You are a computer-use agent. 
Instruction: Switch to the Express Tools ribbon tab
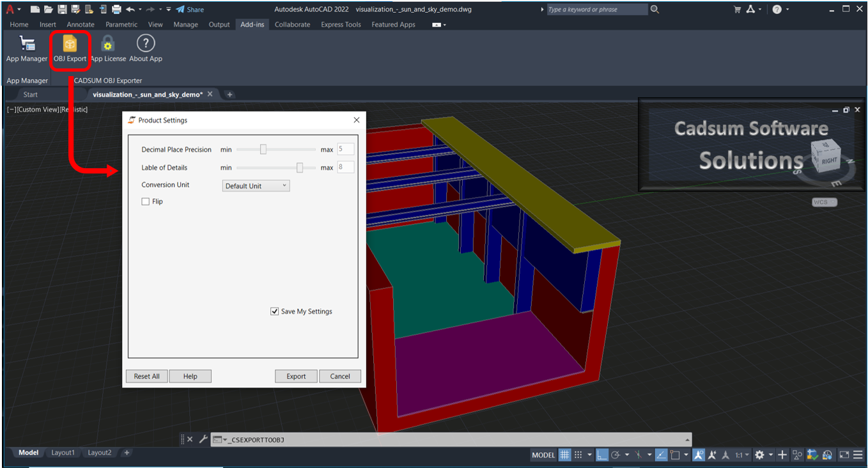[341, 25]
